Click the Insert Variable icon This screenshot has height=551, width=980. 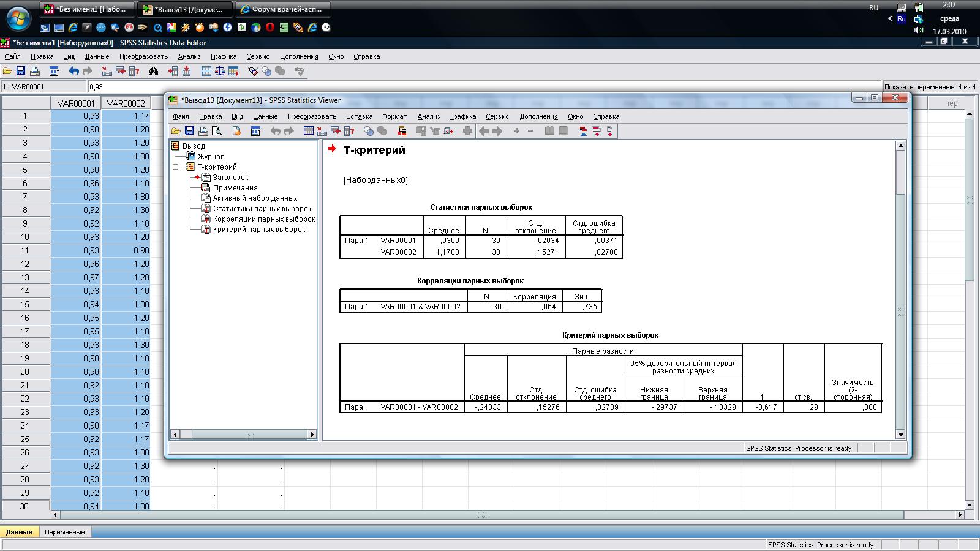[x=186, y=71]
